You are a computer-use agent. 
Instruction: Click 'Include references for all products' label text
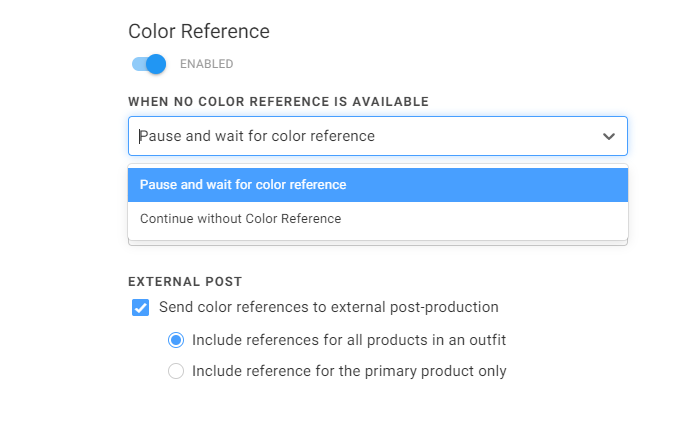pyautogui.click(x=349, y=340)
